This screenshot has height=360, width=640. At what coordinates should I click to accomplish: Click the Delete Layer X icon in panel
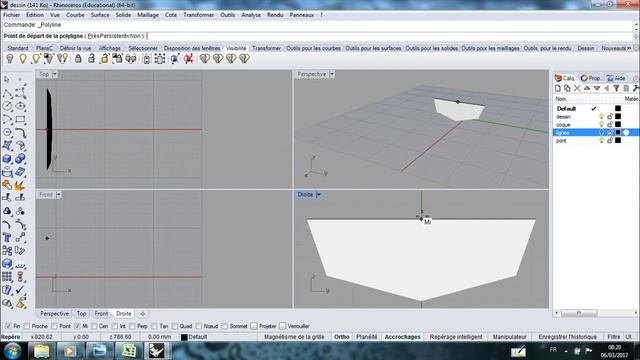pos(577,88)
